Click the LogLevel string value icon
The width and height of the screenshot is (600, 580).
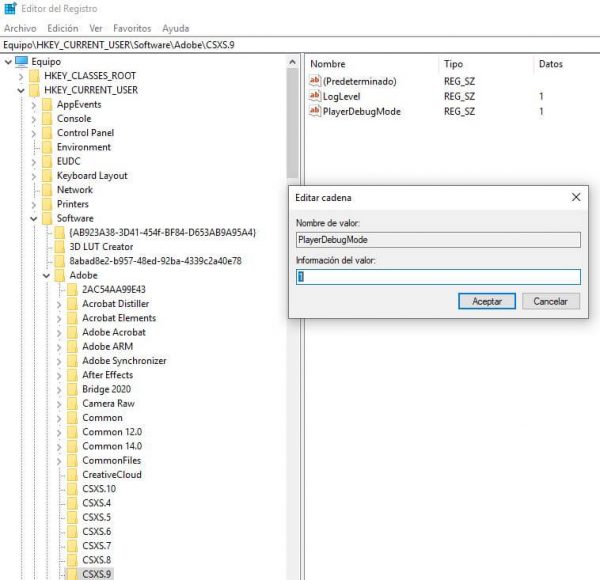[x=316, y=96]
